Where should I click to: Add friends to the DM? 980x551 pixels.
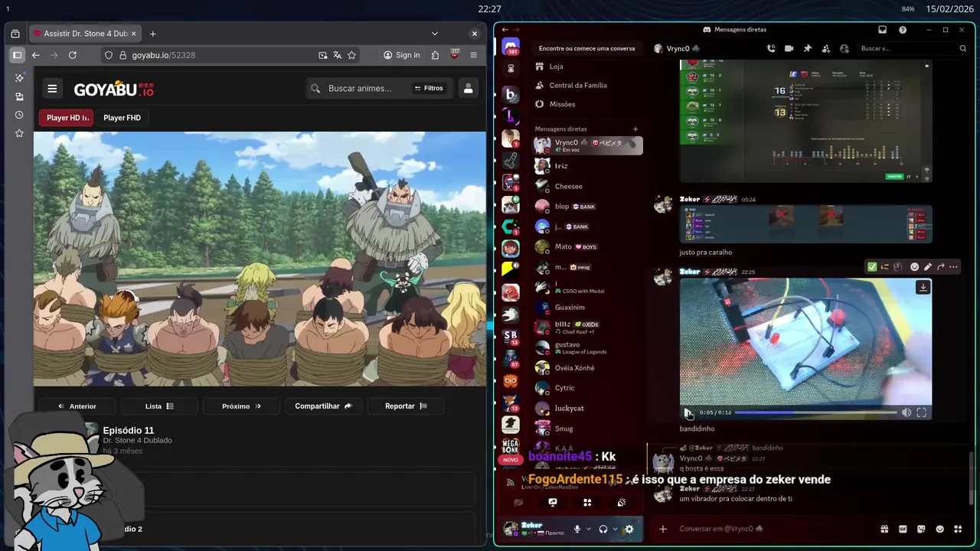pyautogui.click(x=826, y=48)
